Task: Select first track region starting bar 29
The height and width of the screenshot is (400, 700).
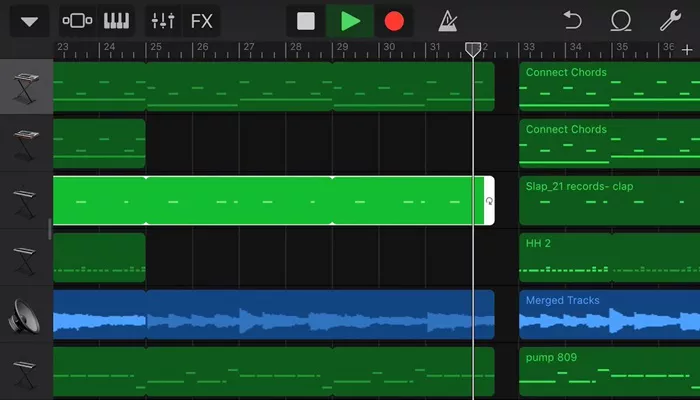Action: (x=413, y=87)
